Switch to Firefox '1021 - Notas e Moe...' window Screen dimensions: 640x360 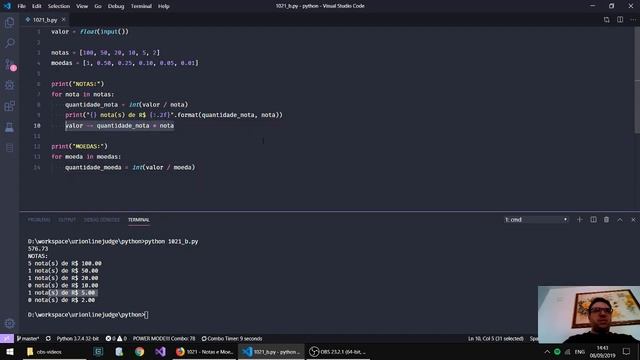coord(204,351)
